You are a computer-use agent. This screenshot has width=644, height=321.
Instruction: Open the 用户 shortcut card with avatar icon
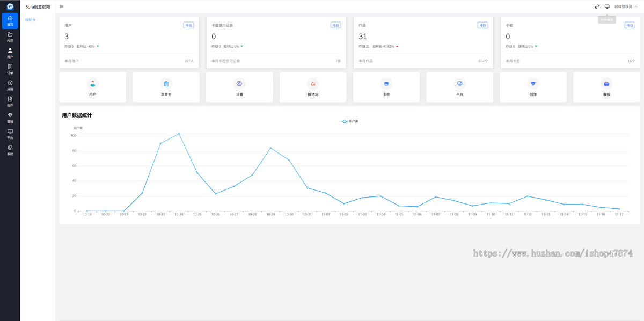(93, 87)
